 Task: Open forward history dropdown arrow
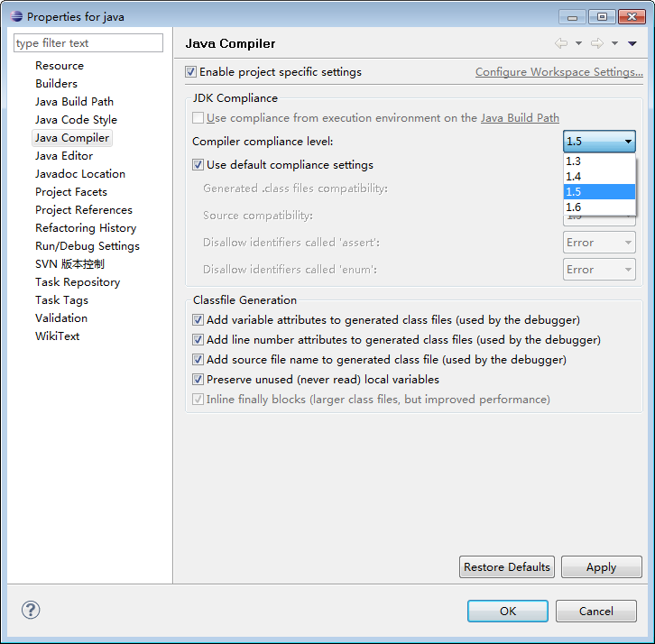tap(614, 43)
